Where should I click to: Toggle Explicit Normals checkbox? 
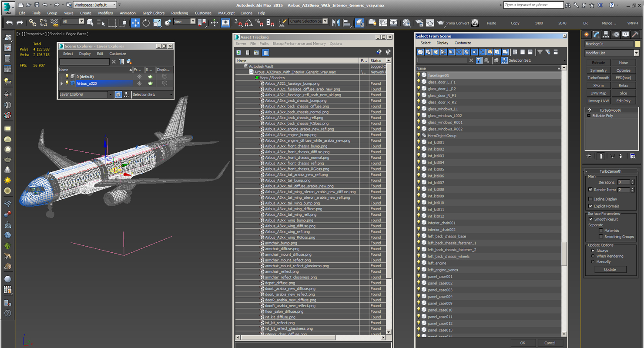pyautogui.click(x=590, y=206)
